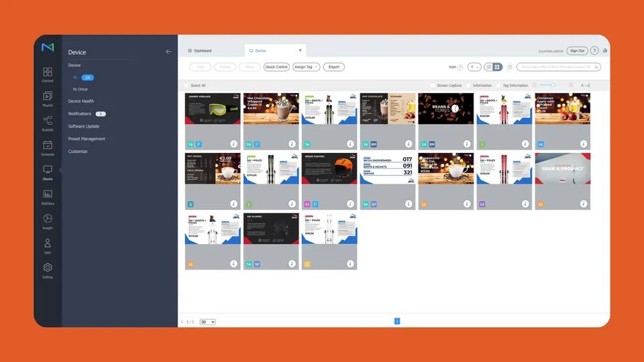Open info on the ski goggles device card
Image resolution: width=644 pixels, height=362 pixels.
pyautogui.click(x=233, y=143)
